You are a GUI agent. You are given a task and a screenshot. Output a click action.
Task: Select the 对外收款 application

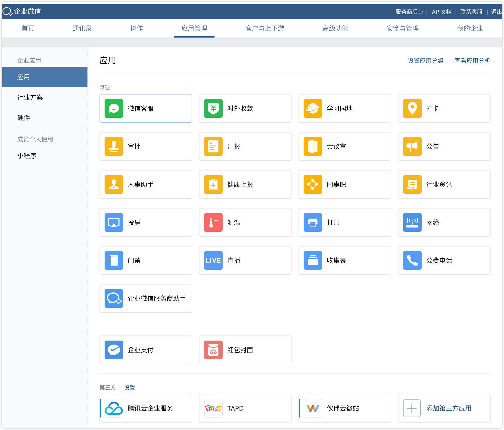(x=245, y=109)
